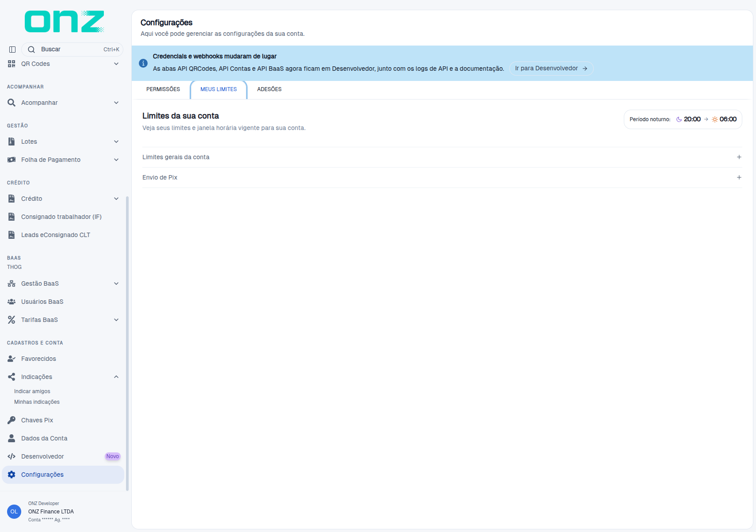Collapse the Indicações menu chevron
This screenshot has width=756, height=532.
point(116,377)
